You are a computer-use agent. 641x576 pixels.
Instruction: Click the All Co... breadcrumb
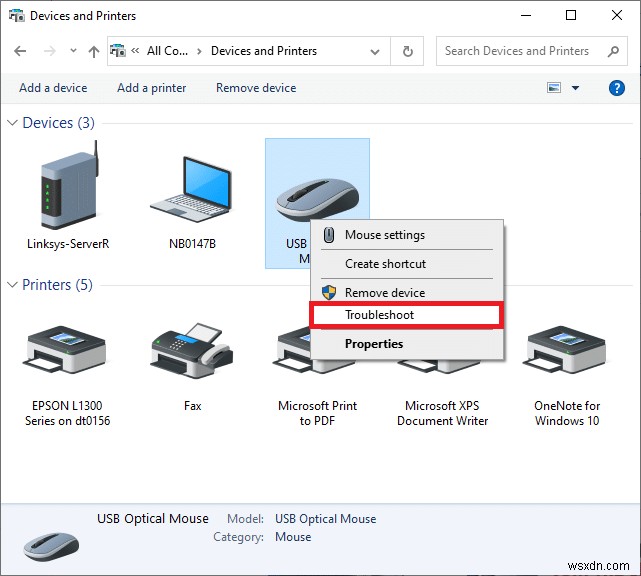[x=167, y=51]
